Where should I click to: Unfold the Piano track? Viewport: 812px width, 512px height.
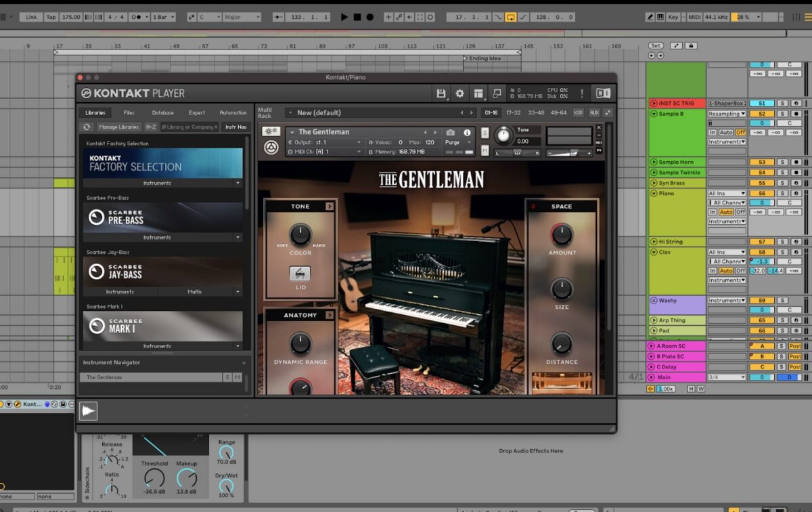[x=654, y=194]
